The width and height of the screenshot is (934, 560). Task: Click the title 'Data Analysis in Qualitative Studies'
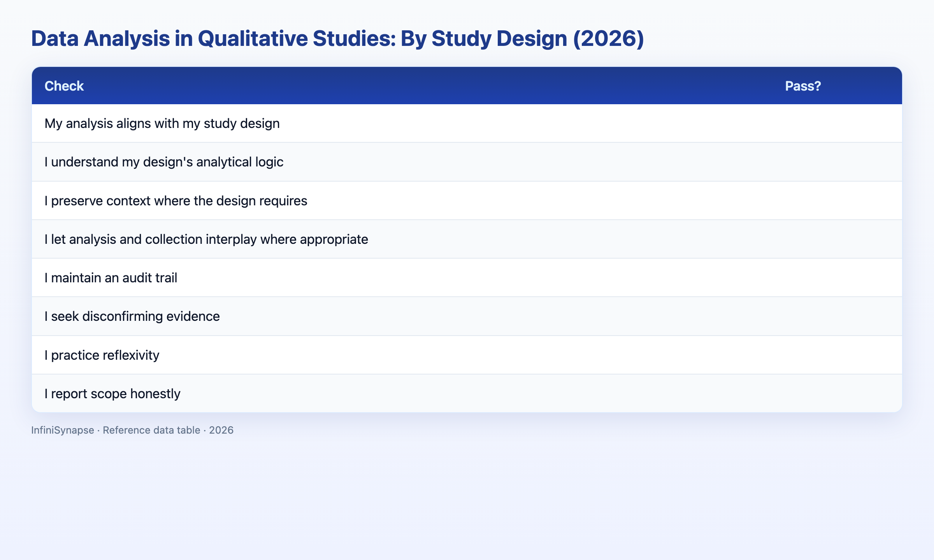tap(337, 38)
